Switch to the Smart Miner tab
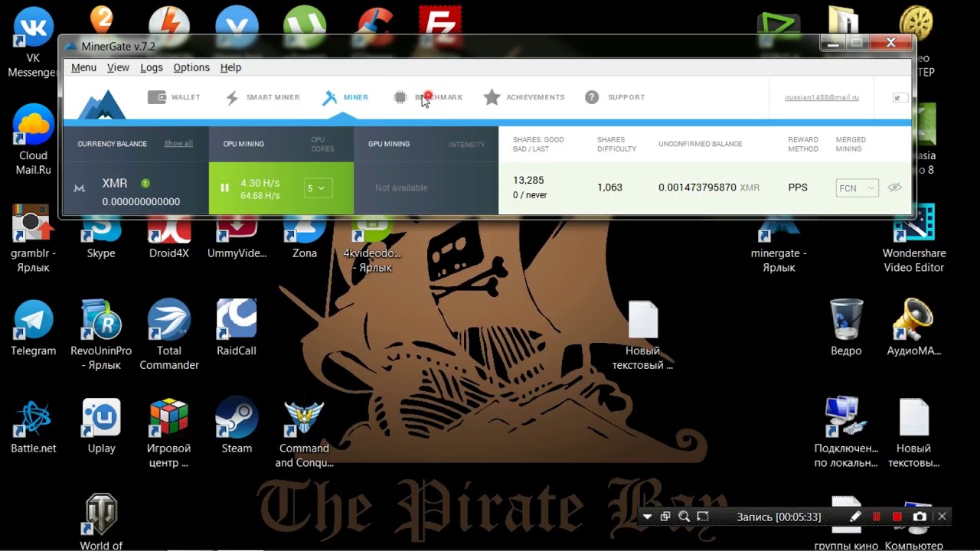The image size is (980, 551). pos(262,97)
